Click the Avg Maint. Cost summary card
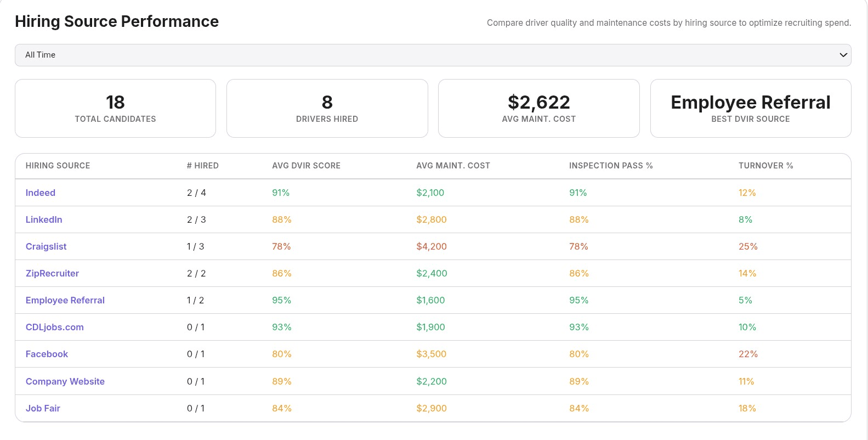The height and width of the screenshot is (440, 868). pos(538,109)
